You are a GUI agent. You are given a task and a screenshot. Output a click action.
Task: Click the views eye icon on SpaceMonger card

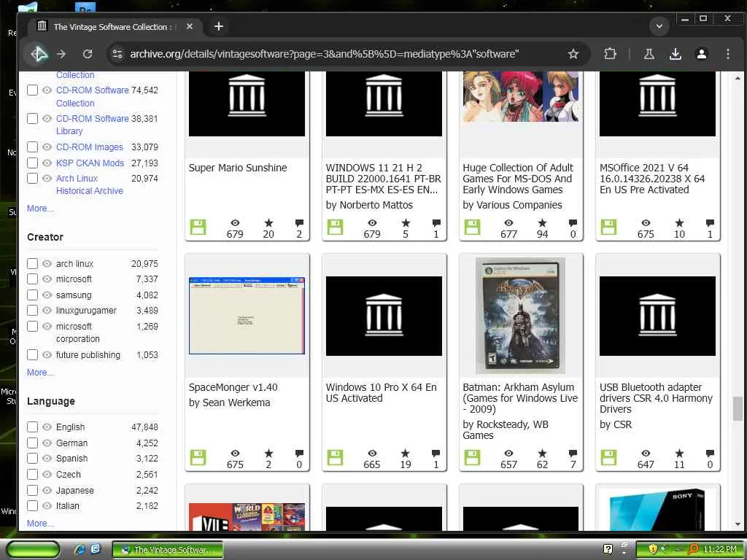tap(235, 454)
